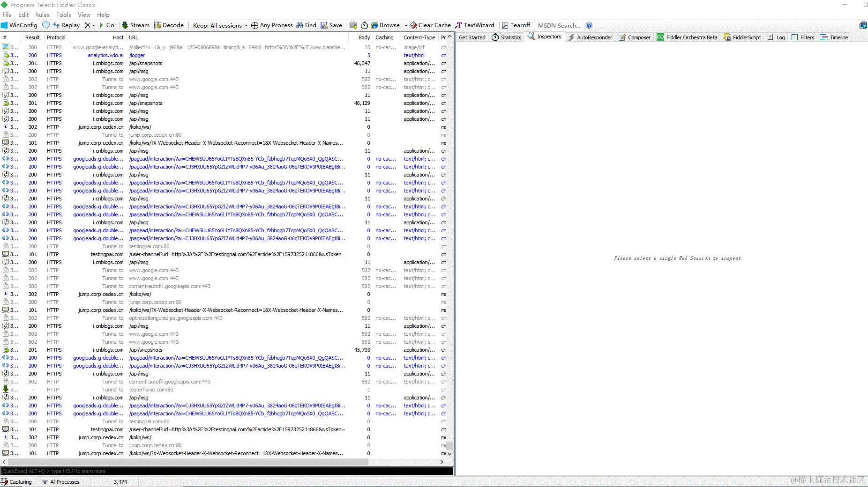Switch to the Log tab
The image size is (868, 487).
[776, 37]
